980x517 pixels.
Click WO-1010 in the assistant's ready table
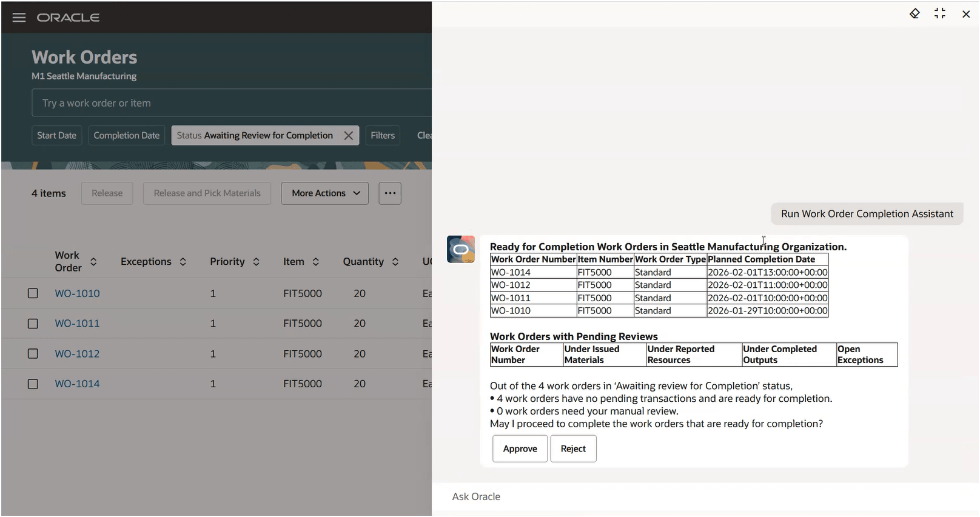[x=511, y=311]
